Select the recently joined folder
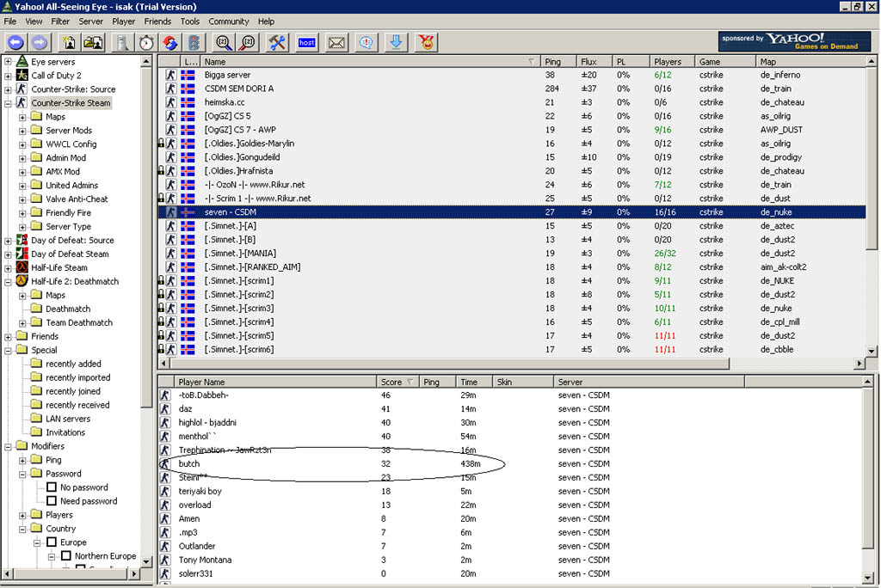 point(66,391)
